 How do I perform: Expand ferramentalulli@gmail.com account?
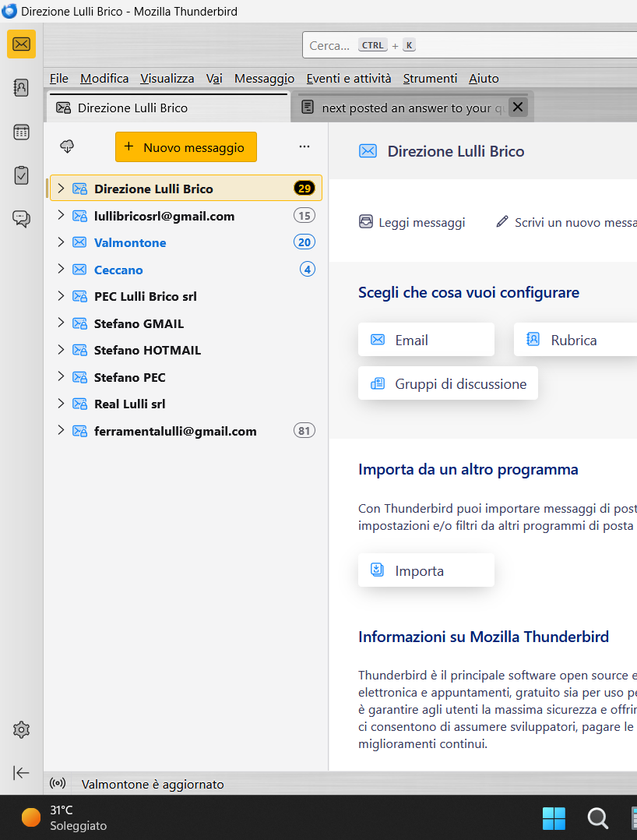[x=61, y=431]
